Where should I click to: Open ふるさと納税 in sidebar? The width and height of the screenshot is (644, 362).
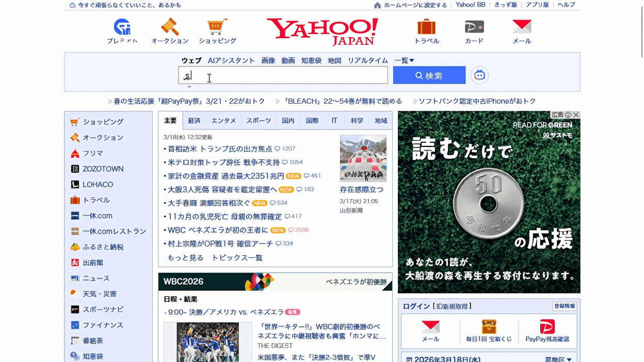tap(97, 247)
